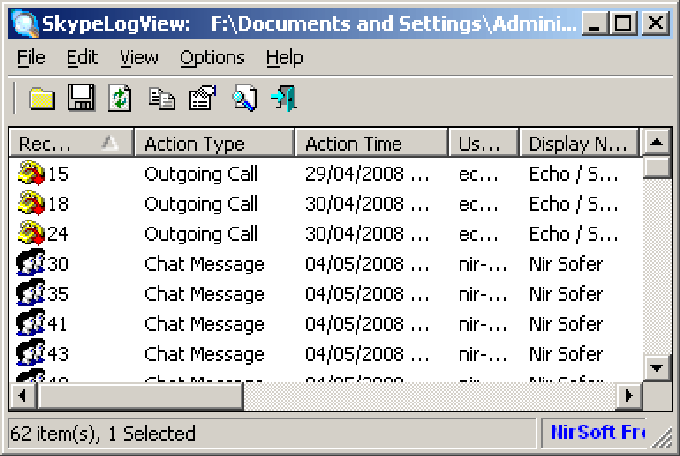Click the phone icon of record 18
This screenshot has height=456, width=680.
(x=31, y=203)
